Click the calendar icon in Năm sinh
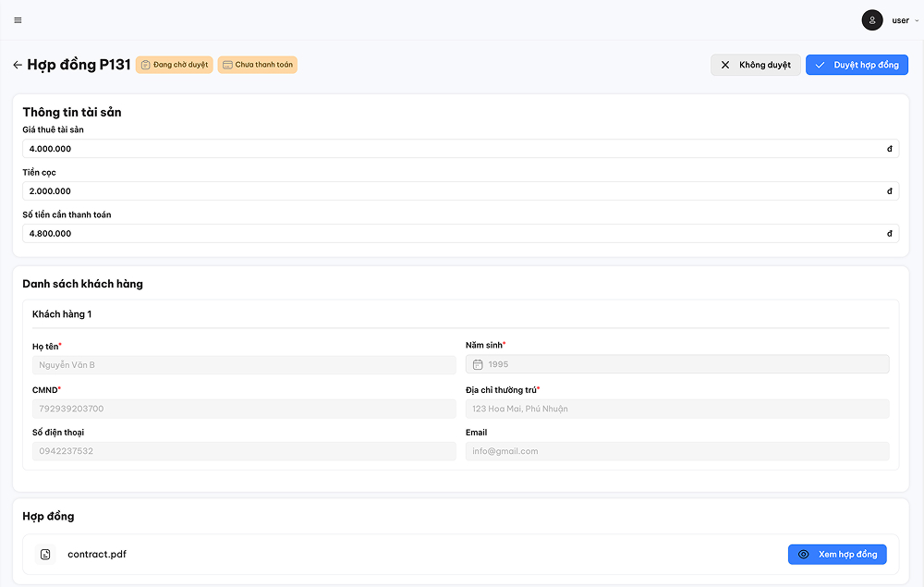924x587 pixels. coord(478,365)
